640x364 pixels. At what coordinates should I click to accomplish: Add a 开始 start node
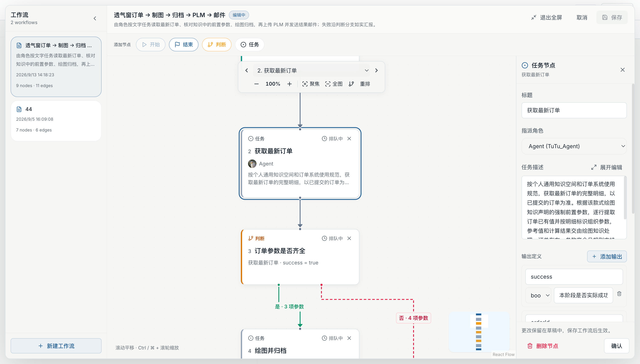(x=151, y=45)
